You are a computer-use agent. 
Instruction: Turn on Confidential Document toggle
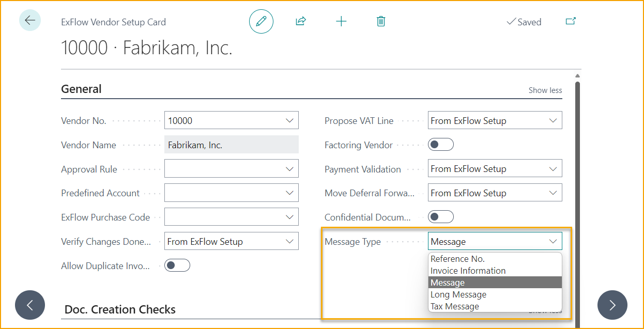tap(441, 216)
